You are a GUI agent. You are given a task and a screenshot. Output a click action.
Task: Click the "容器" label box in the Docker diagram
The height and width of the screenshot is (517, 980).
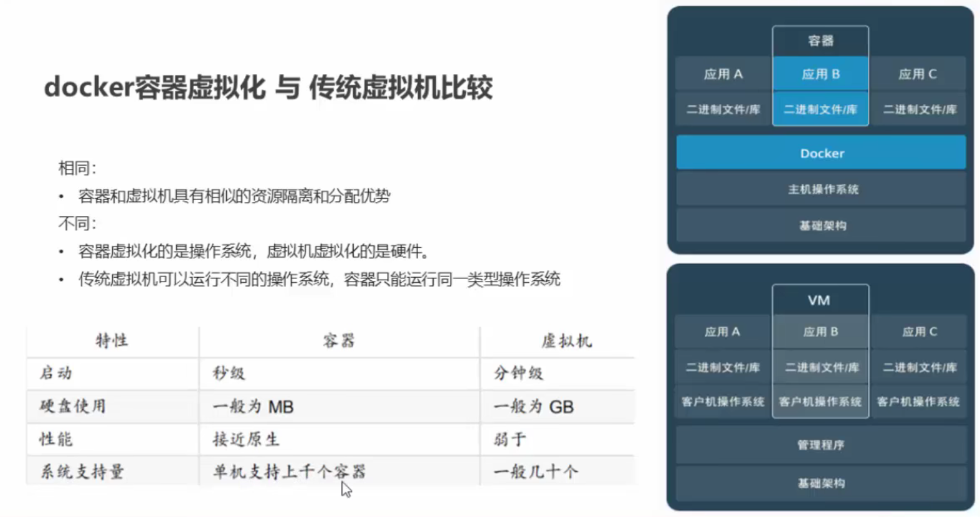point(821,41)
